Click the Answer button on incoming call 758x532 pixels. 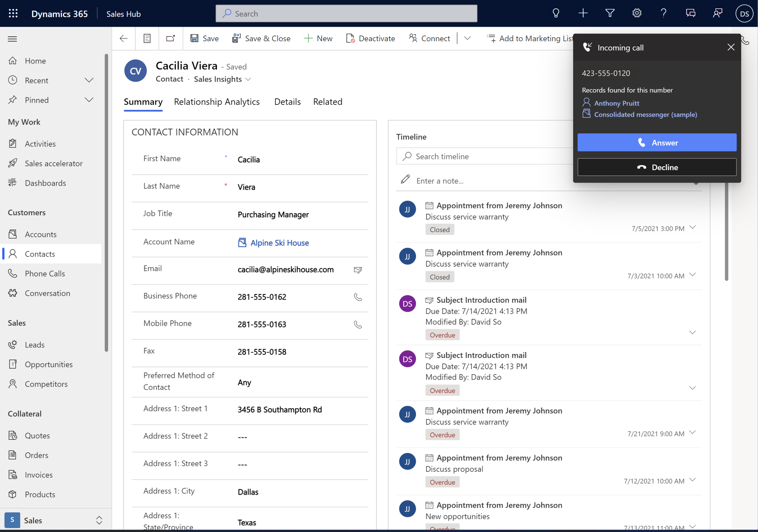click(657, 143)
